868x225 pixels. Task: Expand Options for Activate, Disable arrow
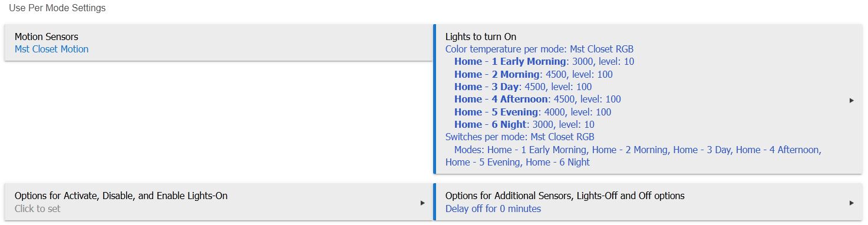[422, 203]
